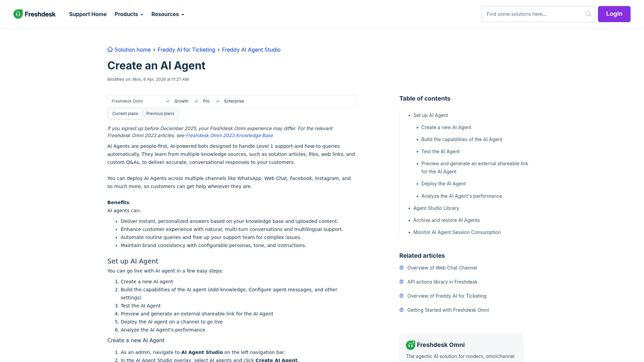The image size is (644, 362).
Task: Click the Growth plan checkmark icon
Action: click(168, 101)
